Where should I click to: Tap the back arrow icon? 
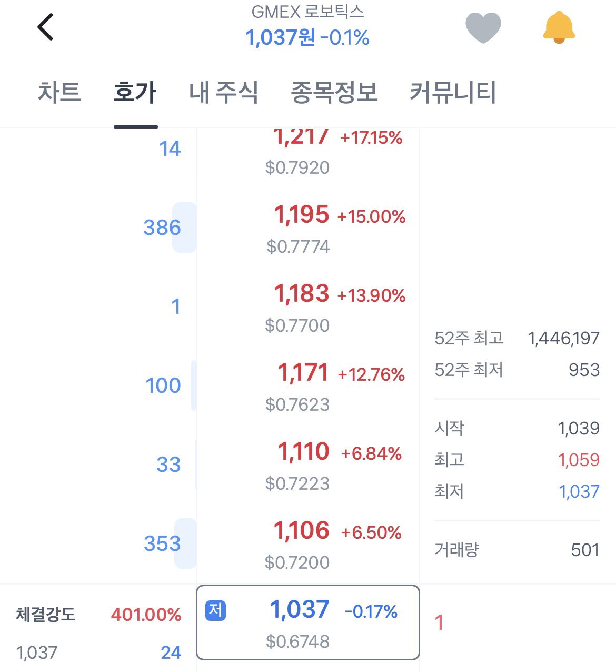[x=45, y=27]
